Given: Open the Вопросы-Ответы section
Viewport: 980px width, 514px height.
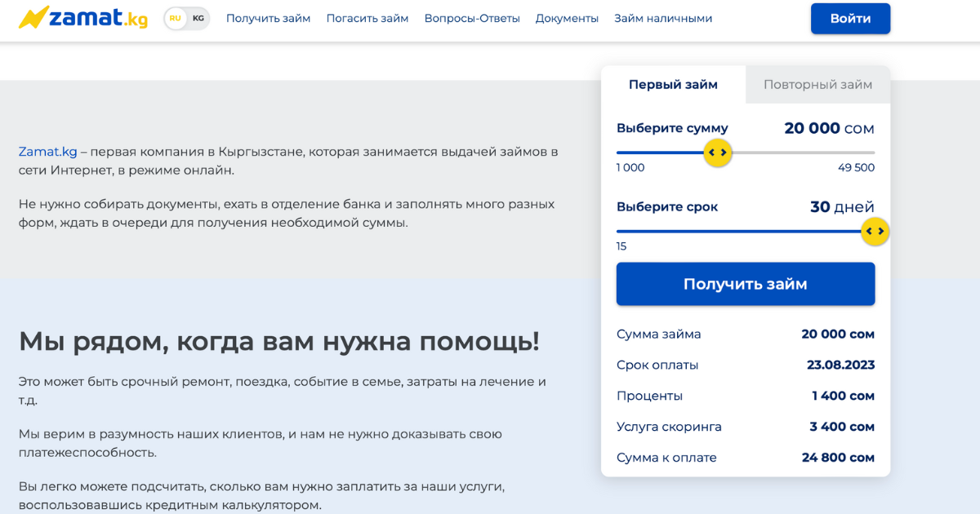Looking at the screenshot, I should coord(472,18).
